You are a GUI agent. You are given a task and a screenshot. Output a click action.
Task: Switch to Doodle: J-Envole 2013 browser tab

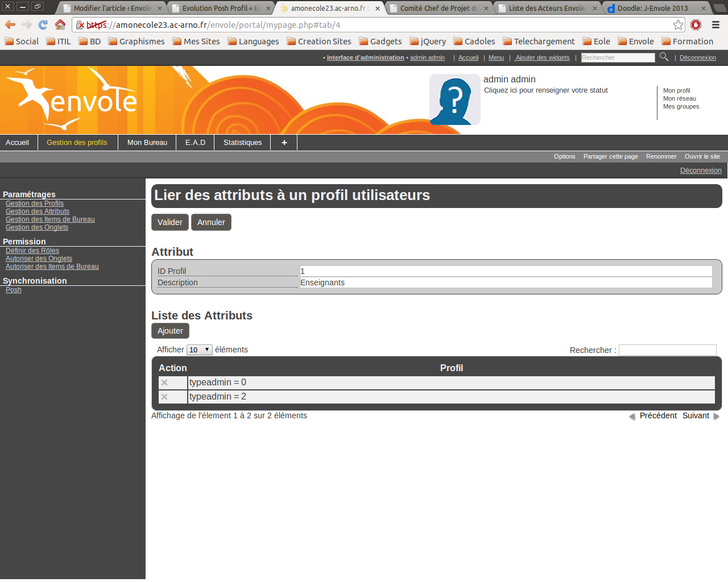click(652, 8)
